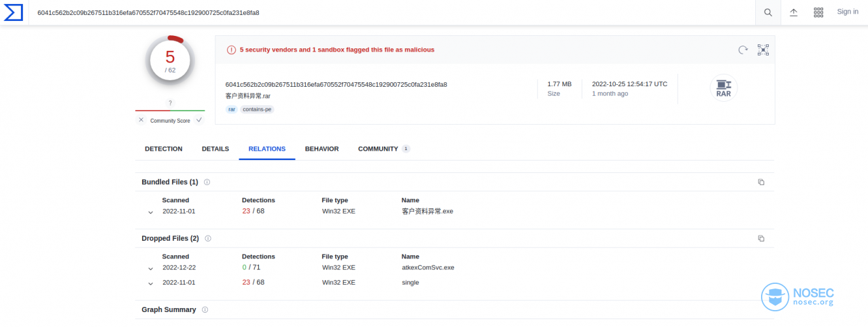868x327 pixels.
Task: Show Dropped Files info tooltip icon
Action: tap(208, 238)
